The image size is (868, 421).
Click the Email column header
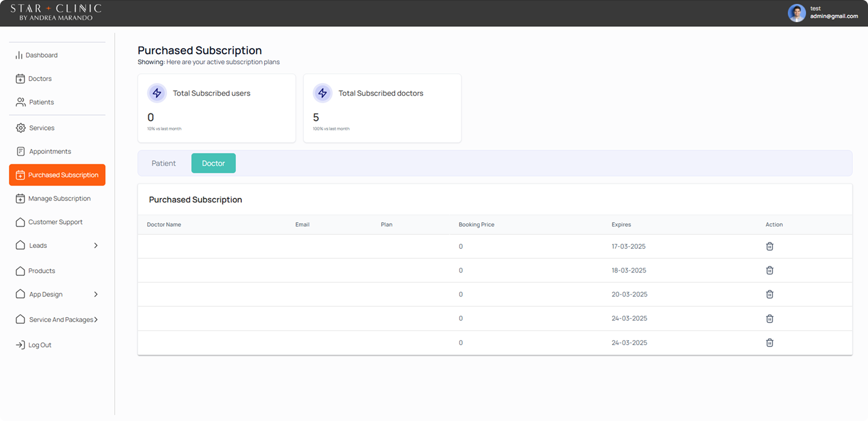302,225
